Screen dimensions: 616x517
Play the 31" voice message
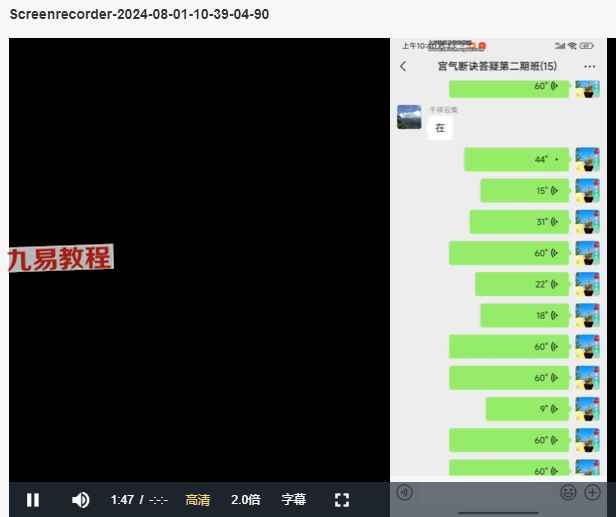click(519, 222)
